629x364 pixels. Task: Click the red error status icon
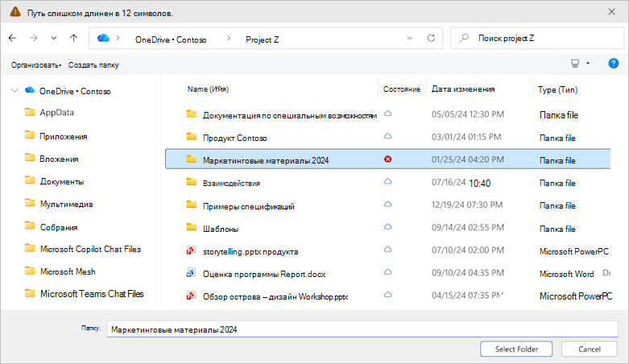[x=388, y=159]
